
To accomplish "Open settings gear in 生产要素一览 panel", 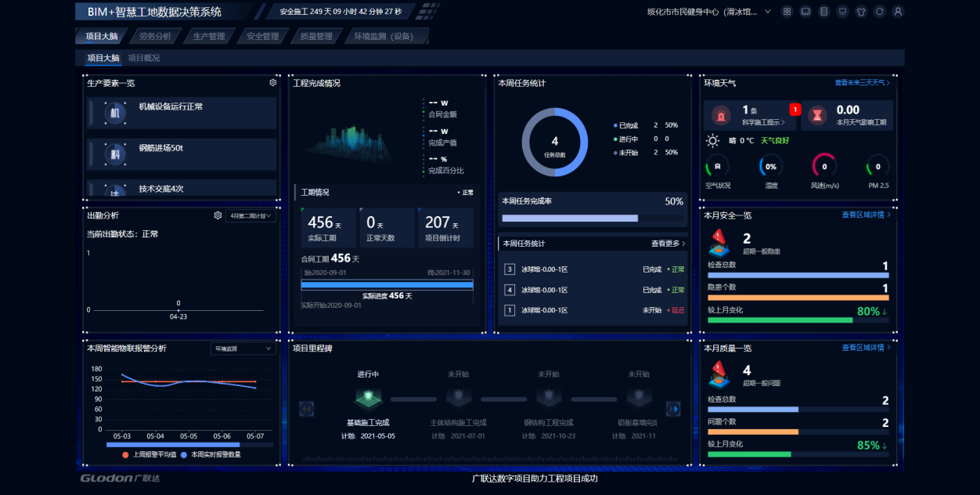I will (x=273, y=82).
